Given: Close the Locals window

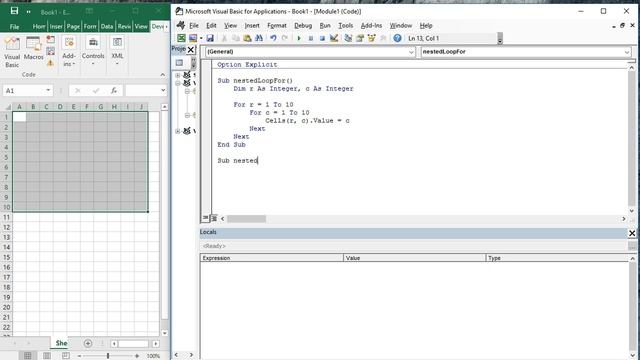Looking at the screenshot, I should pos(632,233).
